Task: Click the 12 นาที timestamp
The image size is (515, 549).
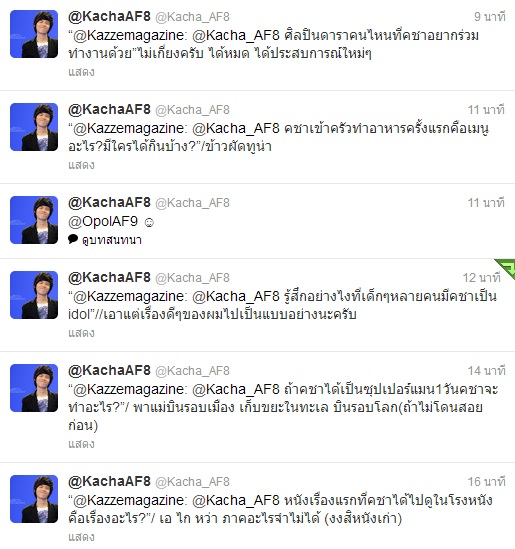Action: pos(482,278)
